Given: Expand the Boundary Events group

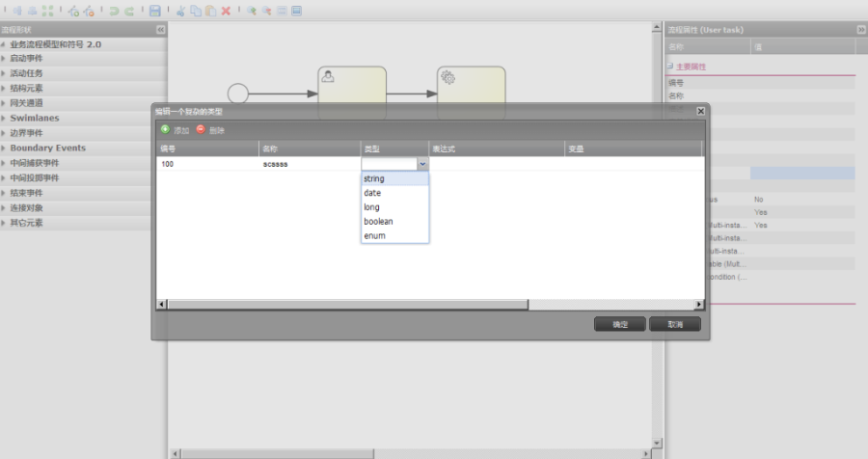Looking at the screenshot, I should 47,148.
